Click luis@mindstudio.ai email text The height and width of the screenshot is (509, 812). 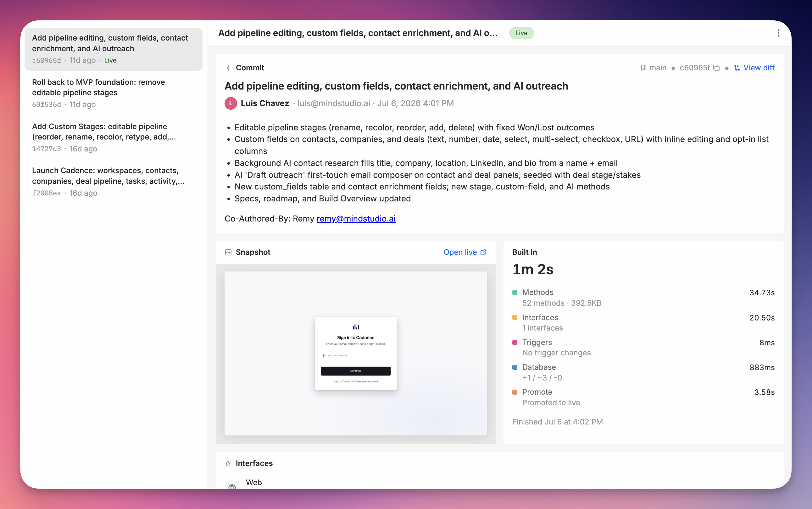[x=334, y=103]
